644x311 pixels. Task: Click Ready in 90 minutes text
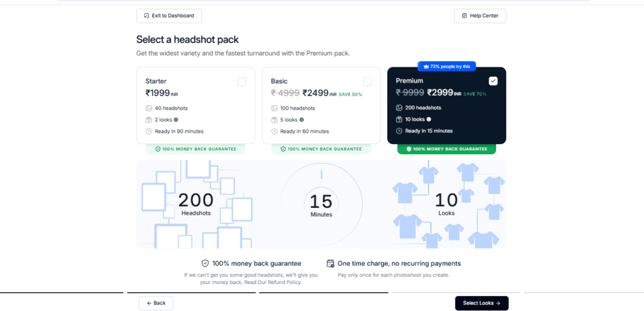click(179, 131)
